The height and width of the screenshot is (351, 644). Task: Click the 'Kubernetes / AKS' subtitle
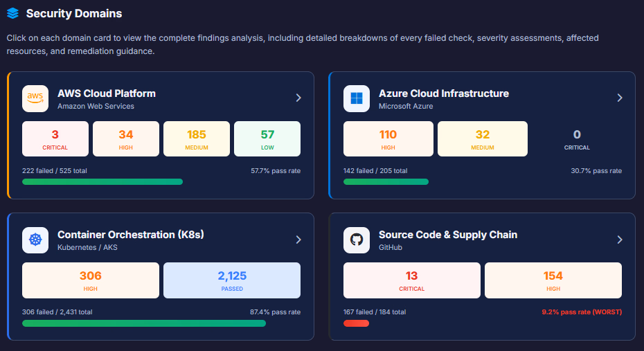coord(87,248)
